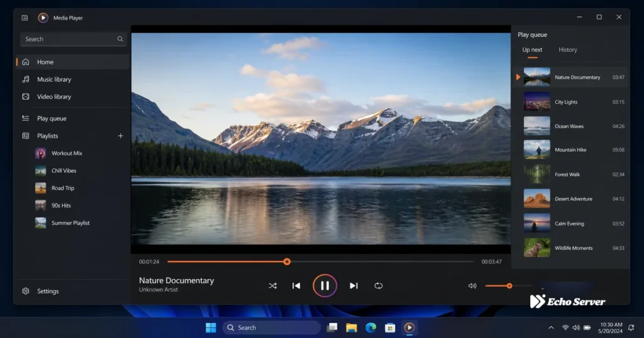Play Ocean Waves from the queue
644x338 pixels.
point(571,126)
